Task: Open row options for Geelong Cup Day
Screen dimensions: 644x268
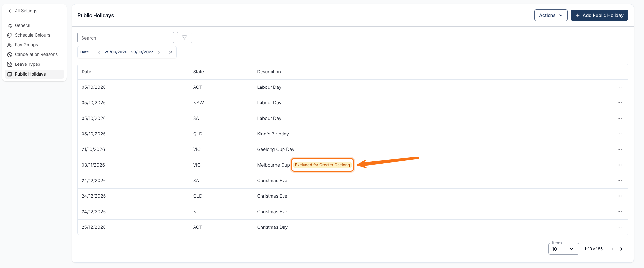Action: 619,149
